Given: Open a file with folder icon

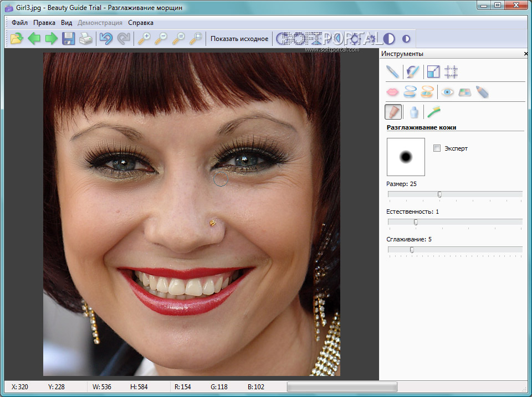Looking at the screenshot, I should (17, 39).
